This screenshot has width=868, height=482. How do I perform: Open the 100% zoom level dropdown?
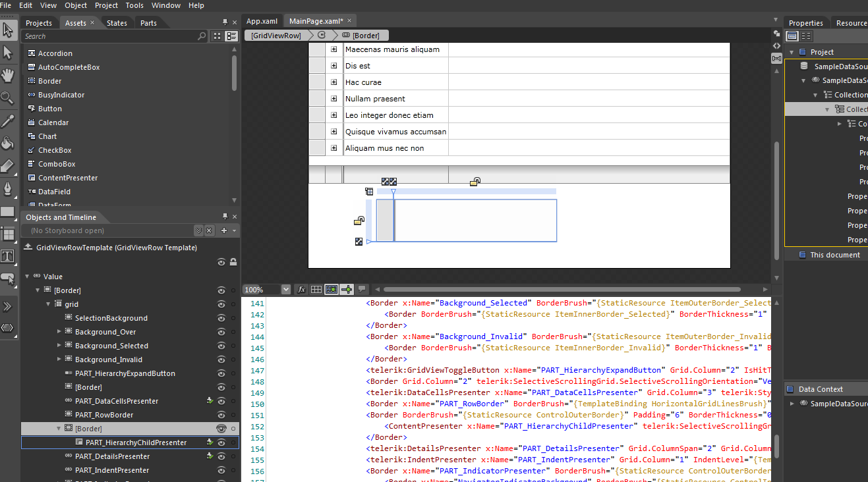click(x=285, y=289)
